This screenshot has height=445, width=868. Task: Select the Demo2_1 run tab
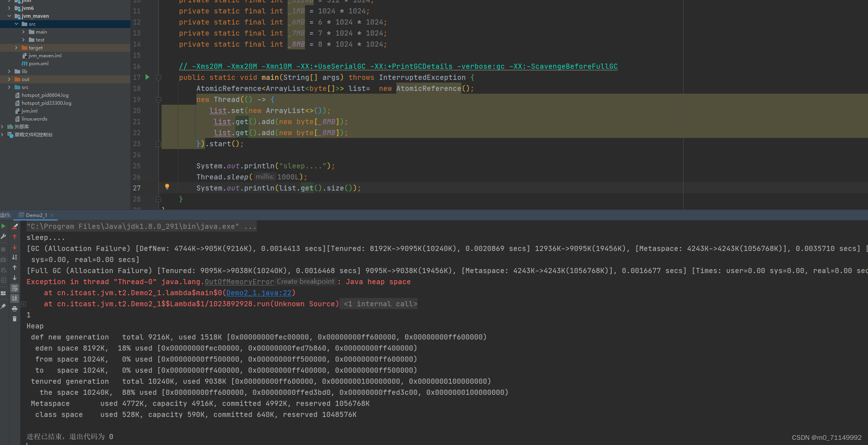[x=36, y=215]
